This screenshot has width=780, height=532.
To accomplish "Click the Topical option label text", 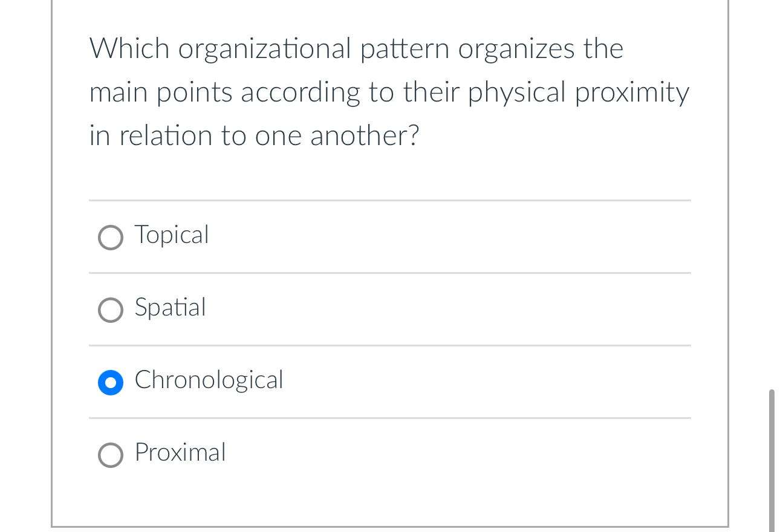I will pos(172,236).
